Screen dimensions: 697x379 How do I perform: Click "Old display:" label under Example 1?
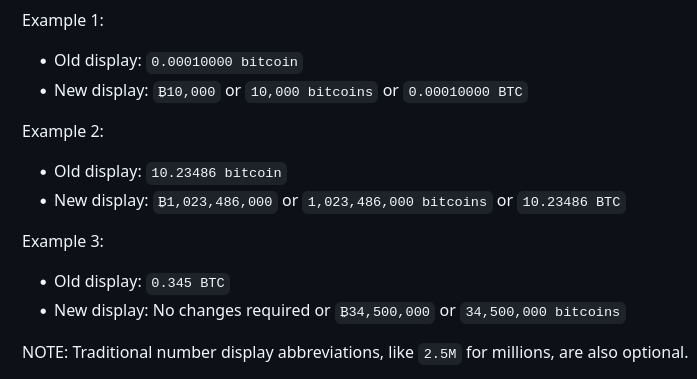click(98, 61)
